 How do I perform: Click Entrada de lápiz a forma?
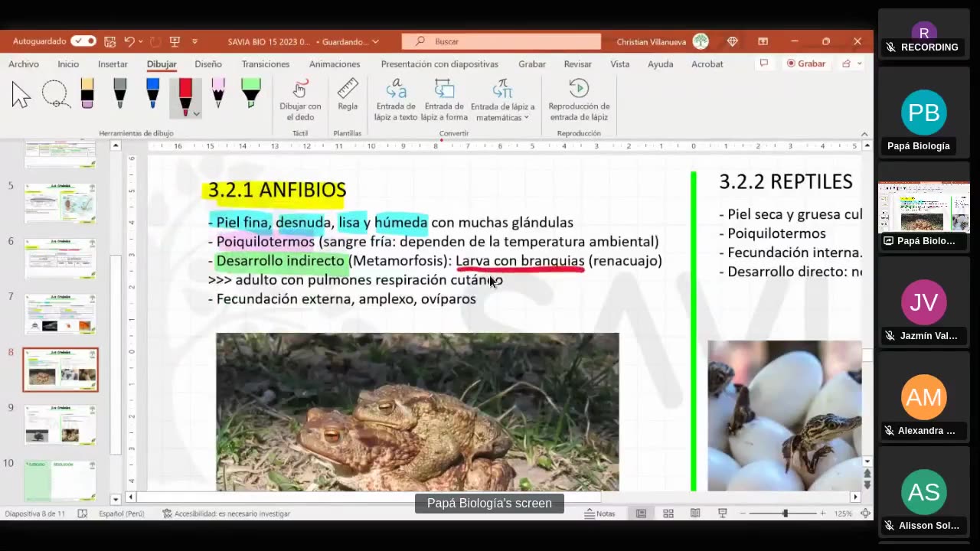pos(444,100)
